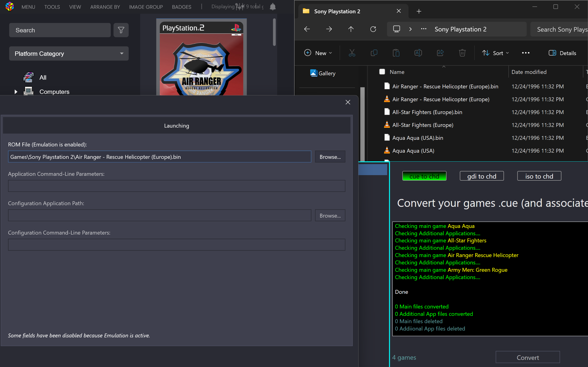
Task: Click the Explorer navigation pane scrollbar
Action: coord(362,124)
